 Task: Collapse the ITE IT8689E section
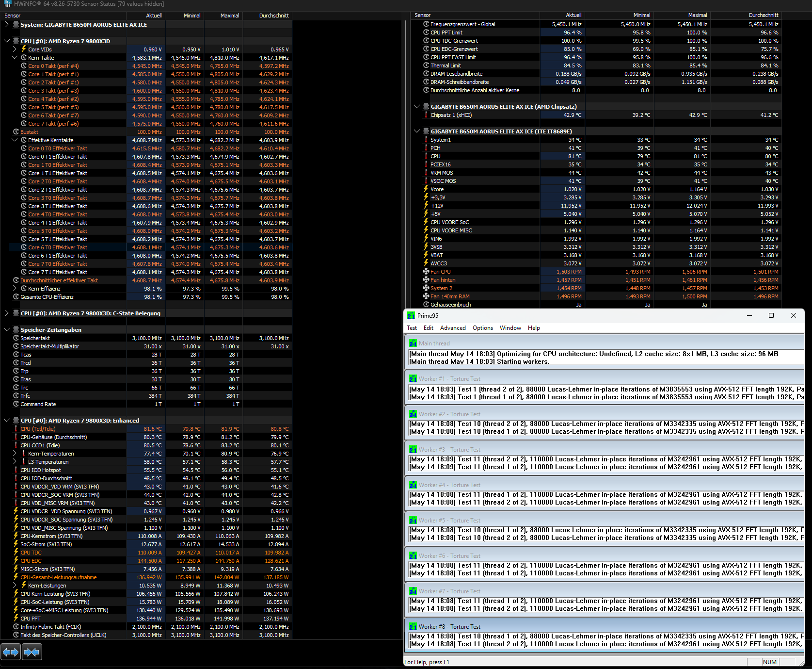click(x=417, y=131)
